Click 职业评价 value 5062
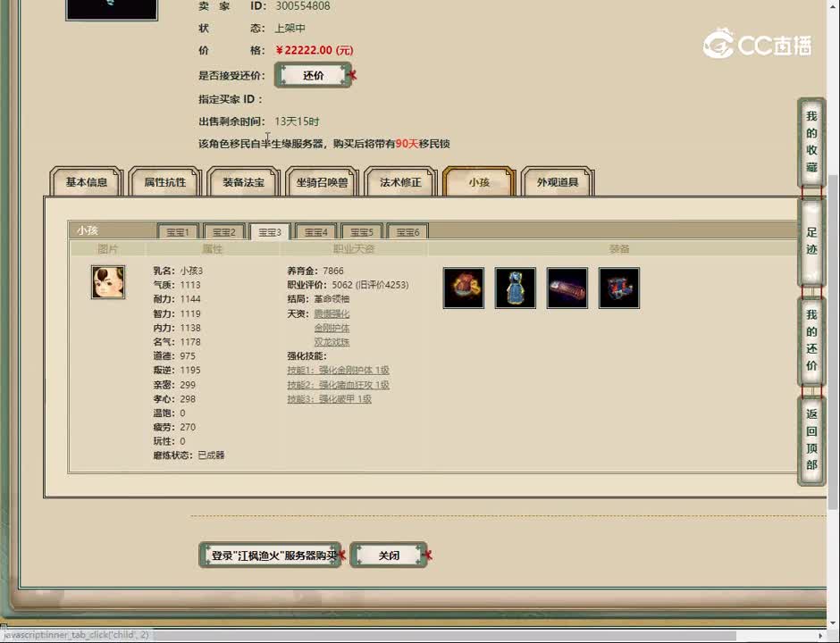This screenshot has width=840, height=643. [x=342, y=285]
